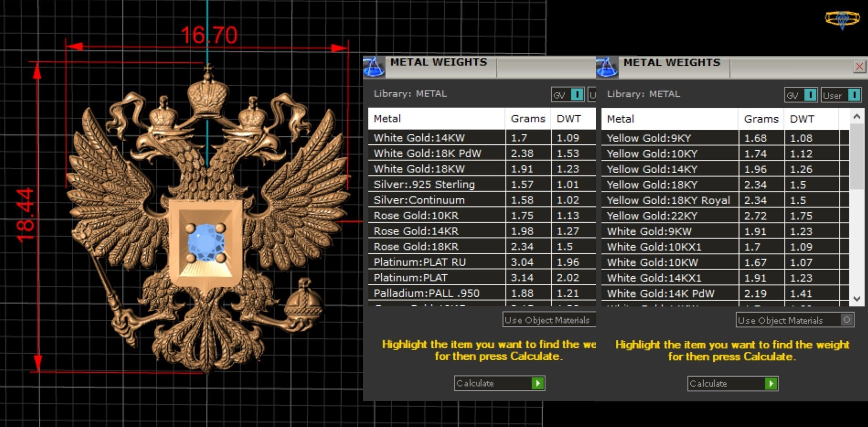Viewport: 868px width, 427px height.
Task: Click the 16.70 width dimension label
Action: [x=209, y=35]
